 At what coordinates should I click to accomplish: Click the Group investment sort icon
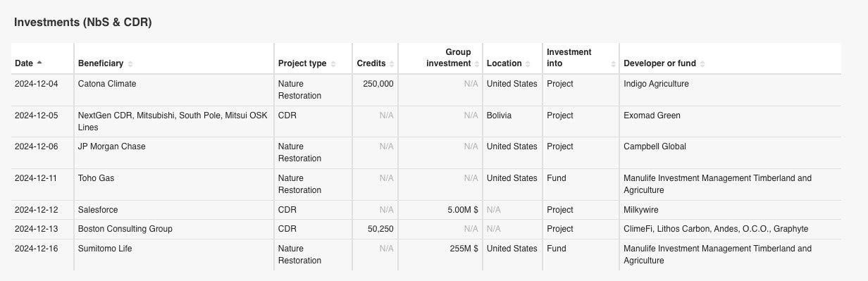tap(476, 63)
